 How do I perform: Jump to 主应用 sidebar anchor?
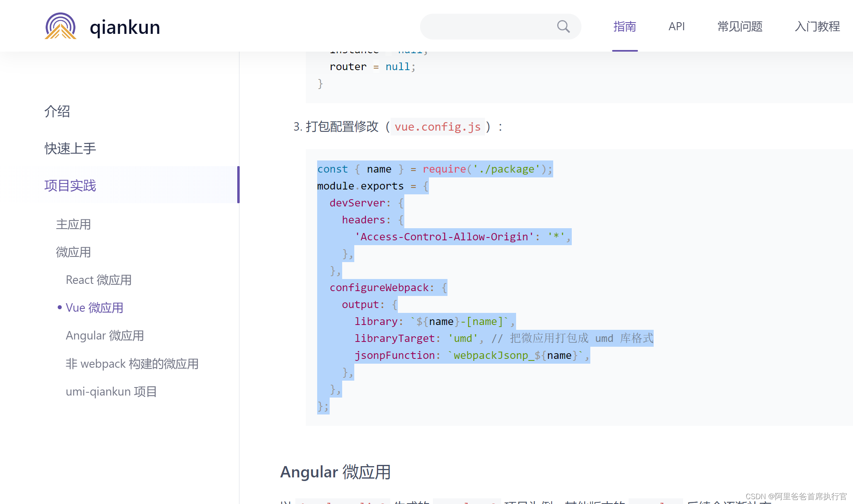(73, 224)
